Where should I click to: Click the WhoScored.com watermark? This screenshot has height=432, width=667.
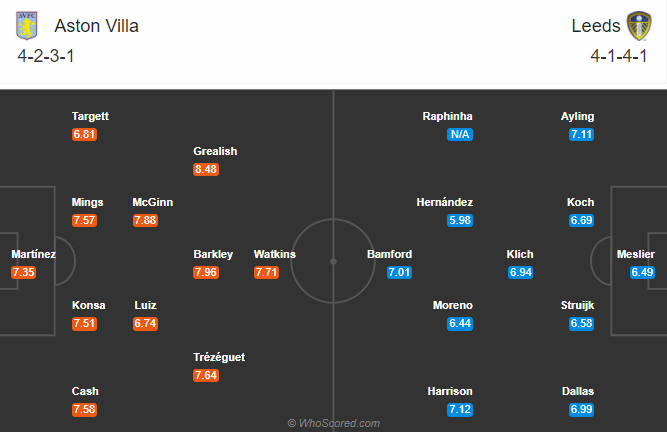point(333,423)
